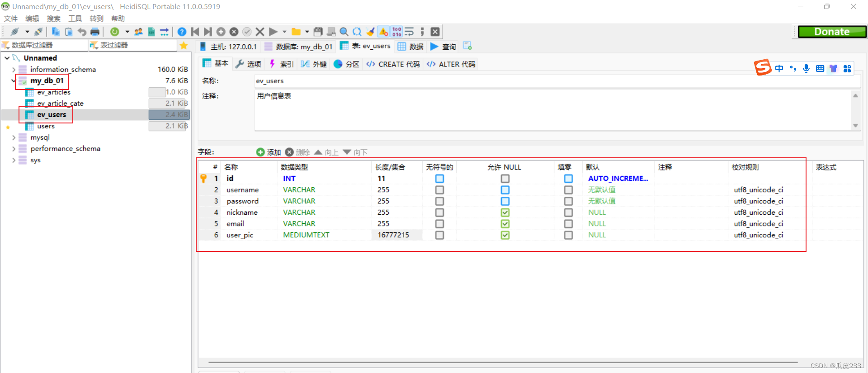Go to first row with skip-back icon
868x373 pixels.
(195, 32)
